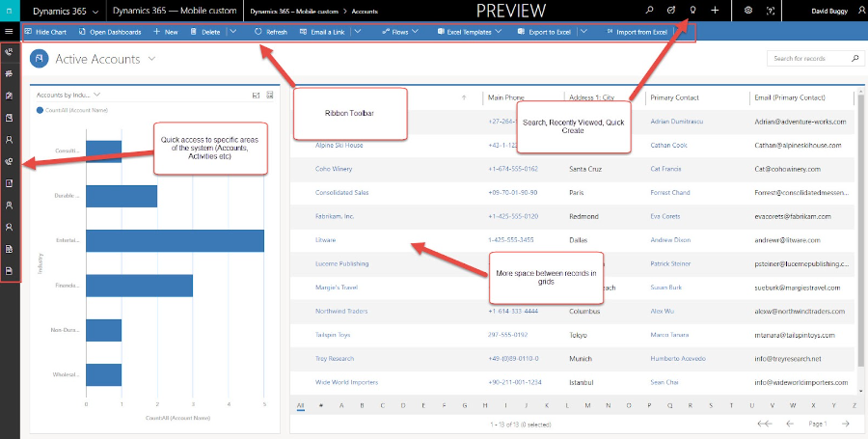Toggle the hamburger site map menu

point(9,31)
